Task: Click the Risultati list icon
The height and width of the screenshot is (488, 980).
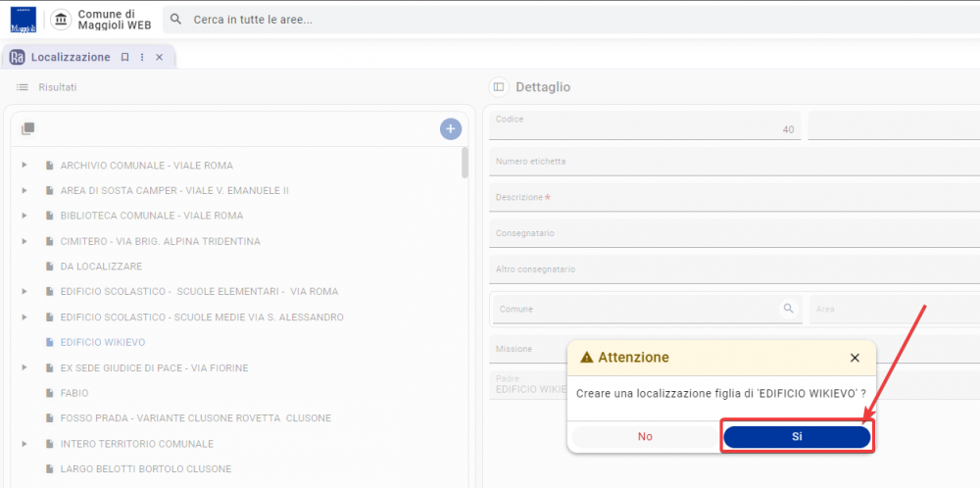Action: [23, 87]
